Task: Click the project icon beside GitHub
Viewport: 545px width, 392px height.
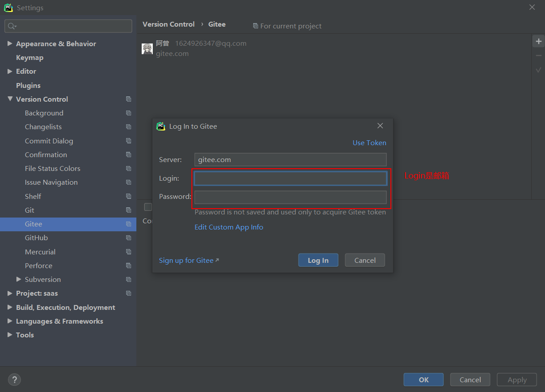Action: click(128, 238)
